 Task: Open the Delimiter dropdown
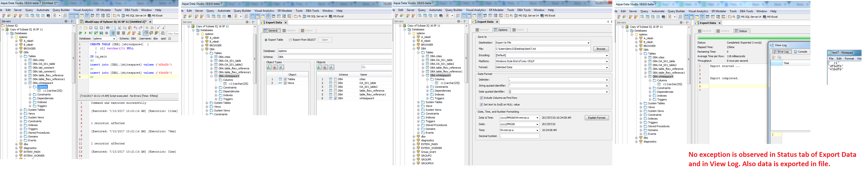pyautogui.click(x=558, y=80)
